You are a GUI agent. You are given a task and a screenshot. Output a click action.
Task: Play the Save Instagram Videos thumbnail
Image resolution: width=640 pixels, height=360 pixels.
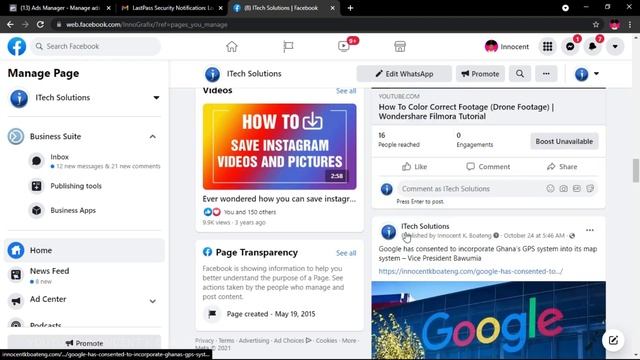click(x=280, y=147)
